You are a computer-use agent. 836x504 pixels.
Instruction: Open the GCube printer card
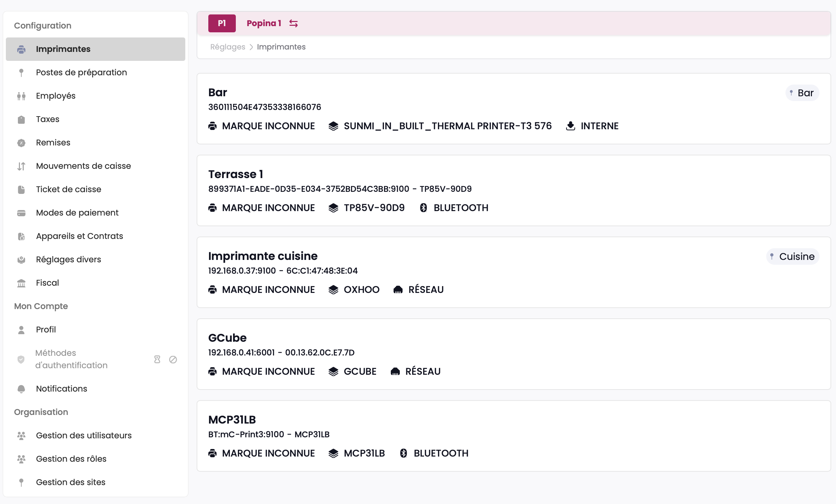227,338
